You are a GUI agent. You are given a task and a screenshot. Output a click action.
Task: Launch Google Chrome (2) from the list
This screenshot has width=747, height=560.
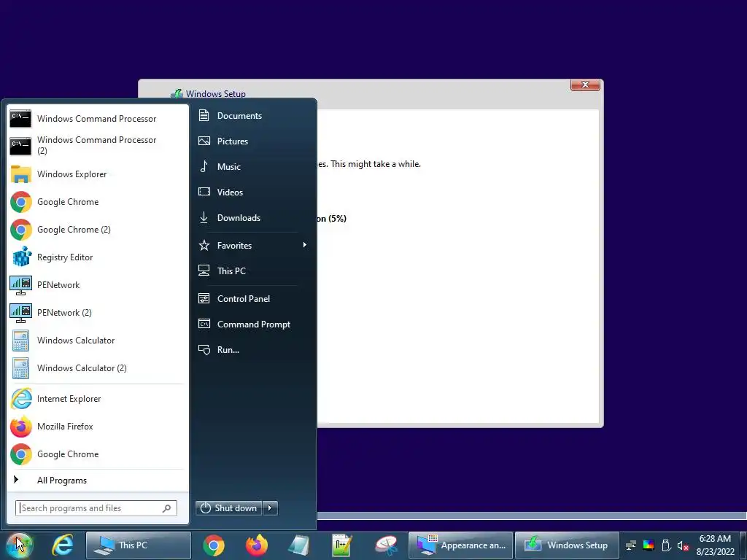pos(98,230)
